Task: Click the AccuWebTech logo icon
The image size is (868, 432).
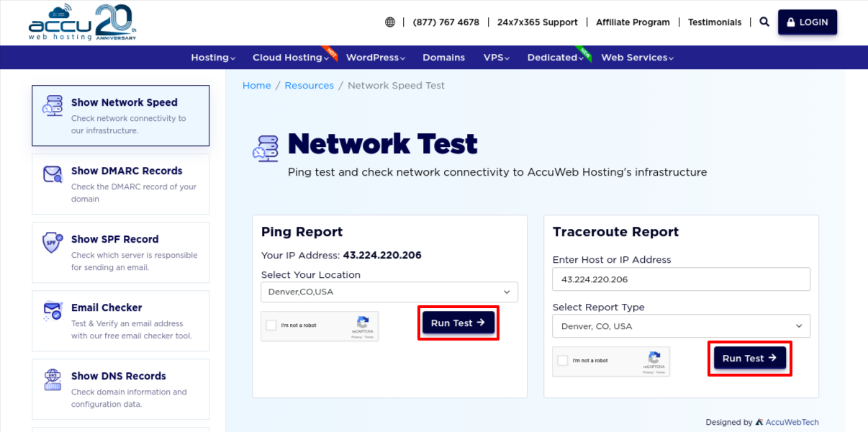Action: pyautogui.click(x=759, y=422)
